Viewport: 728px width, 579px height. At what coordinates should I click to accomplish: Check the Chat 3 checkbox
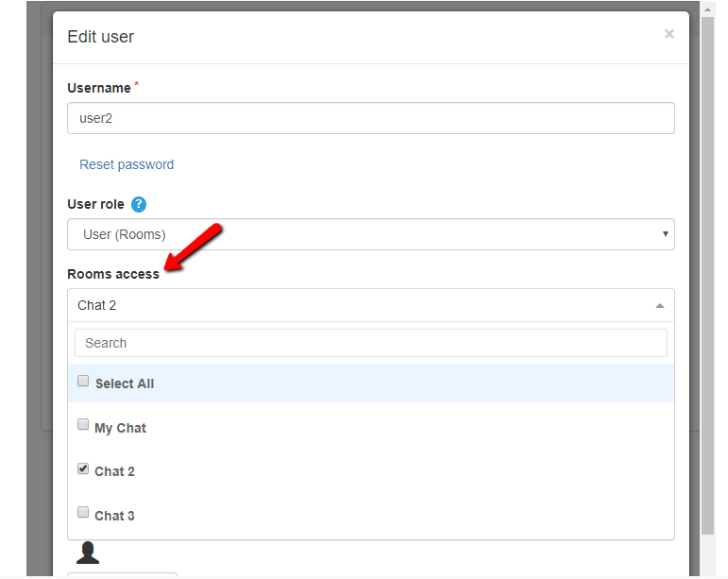[x=83, y=513]
